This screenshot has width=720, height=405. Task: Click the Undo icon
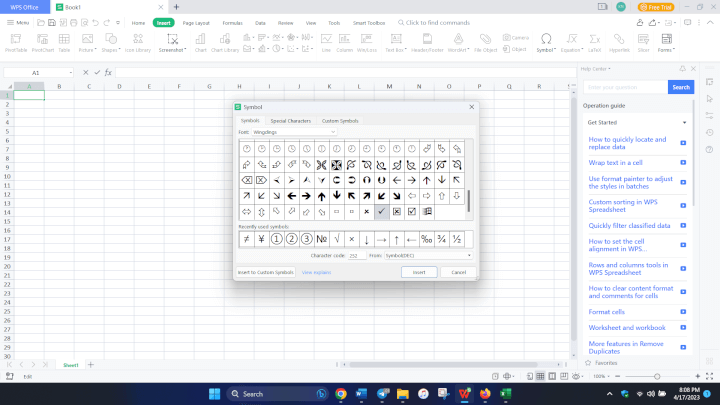pos(95,22)
